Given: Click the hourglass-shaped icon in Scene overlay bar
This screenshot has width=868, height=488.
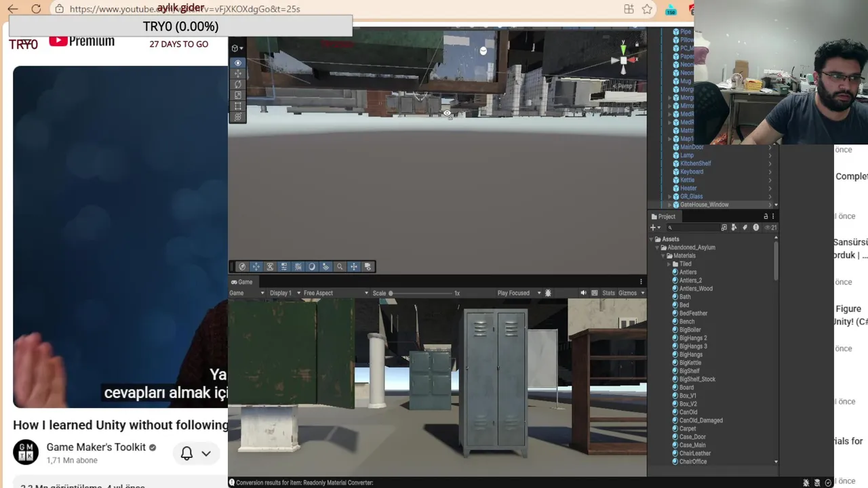Looking at the screenshot, I should [x=270, y=267].
